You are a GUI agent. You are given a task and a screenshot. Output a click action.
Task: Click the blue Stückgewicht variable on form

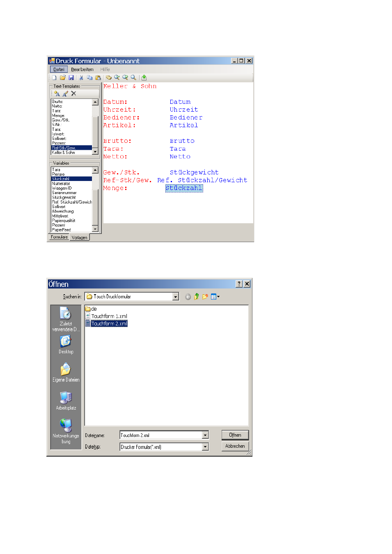[x=194, y=172]
